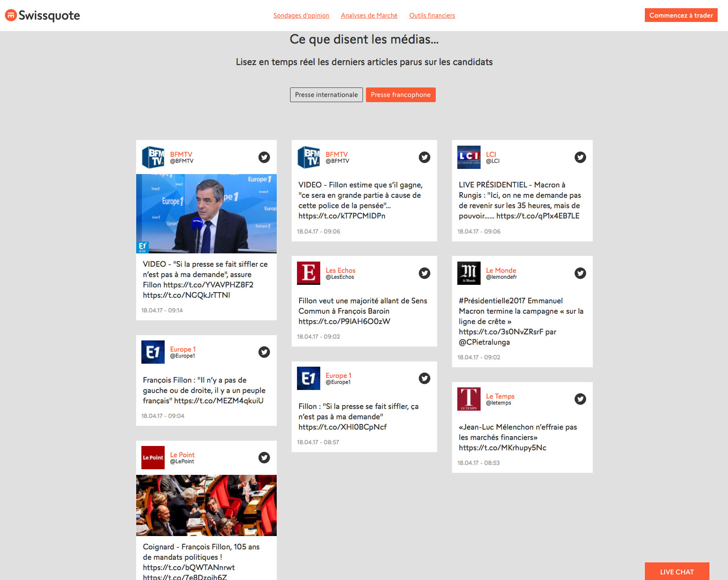Open Analyses de Marché menu link
The width and height of the screenshot is (728, 580).
(x=369, y=16)
